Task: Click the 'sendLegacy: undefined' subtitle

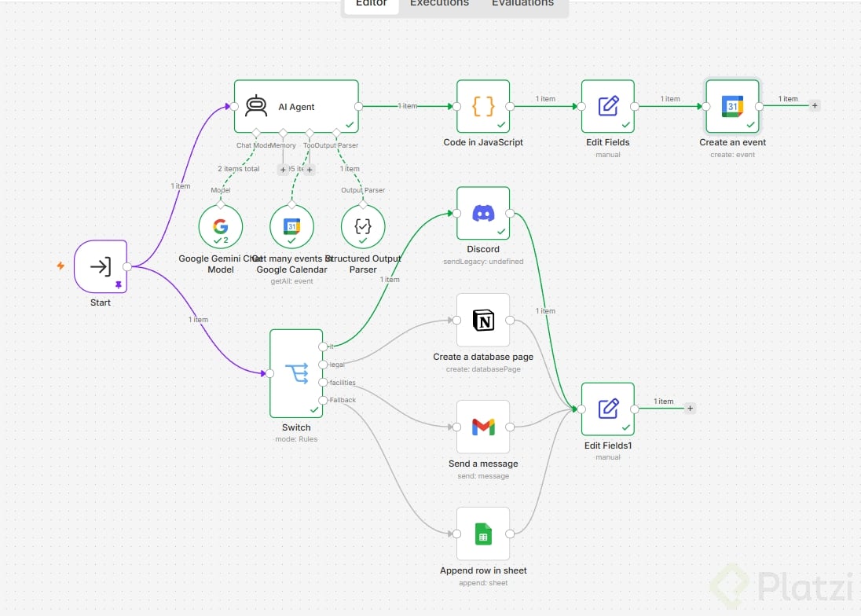Action: (483, 262)
